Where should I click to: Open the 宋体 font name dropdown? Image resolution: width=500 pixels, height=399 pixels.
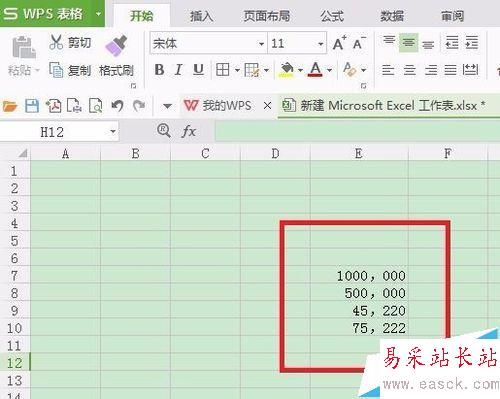(261, 44)
